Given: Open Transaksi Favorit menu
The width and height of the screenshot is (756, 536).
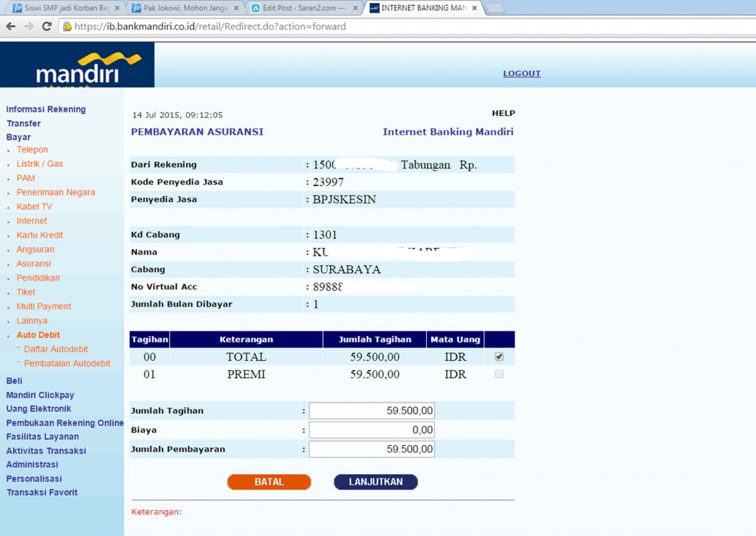Looking at the screenshot, I should (42, 492).
